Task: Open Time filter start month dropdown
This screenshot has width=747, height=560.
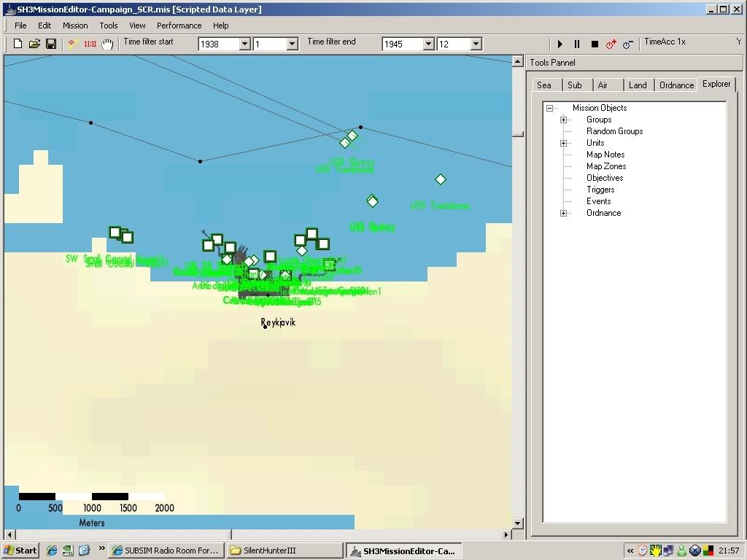Action: coord(292,44)
